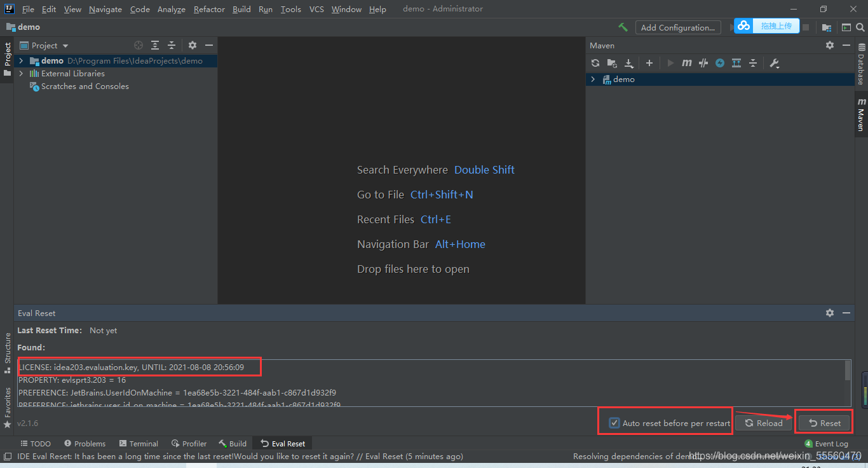This screenshot has height=468, width=868.
Task: Open the Navigate menu
Action: pos(105,9)
